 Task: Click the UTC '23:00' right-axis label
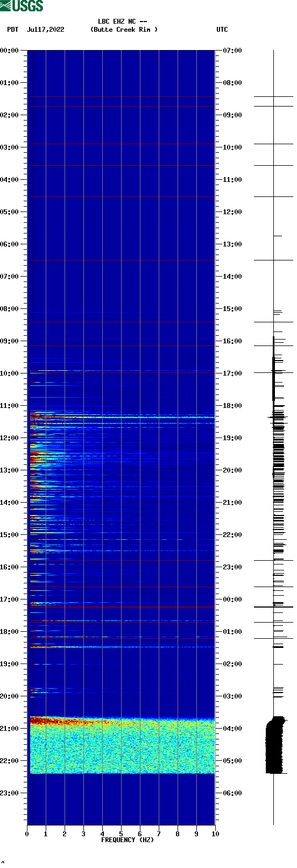[x=232, y=567]
